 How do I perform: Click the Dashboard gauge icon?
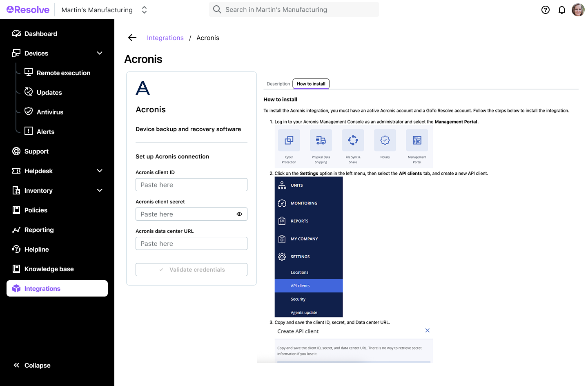[x=16, y=33]
